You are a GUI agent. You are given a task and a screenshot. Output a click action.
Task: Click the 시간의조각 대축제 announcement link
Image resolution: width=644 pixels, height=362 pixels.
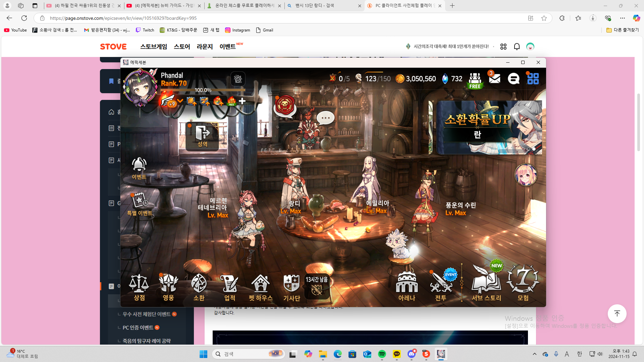[x=451, y=47]
